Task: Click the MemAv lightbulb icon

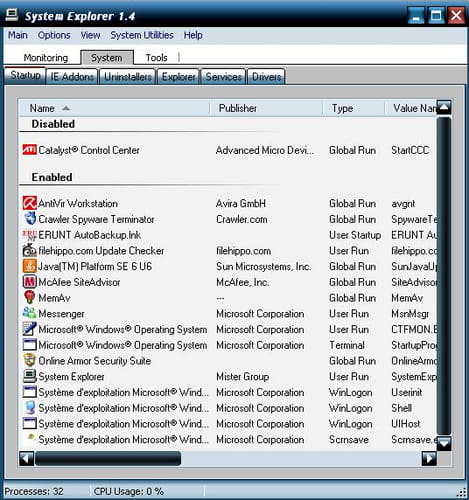Action: tap(29, 297)
